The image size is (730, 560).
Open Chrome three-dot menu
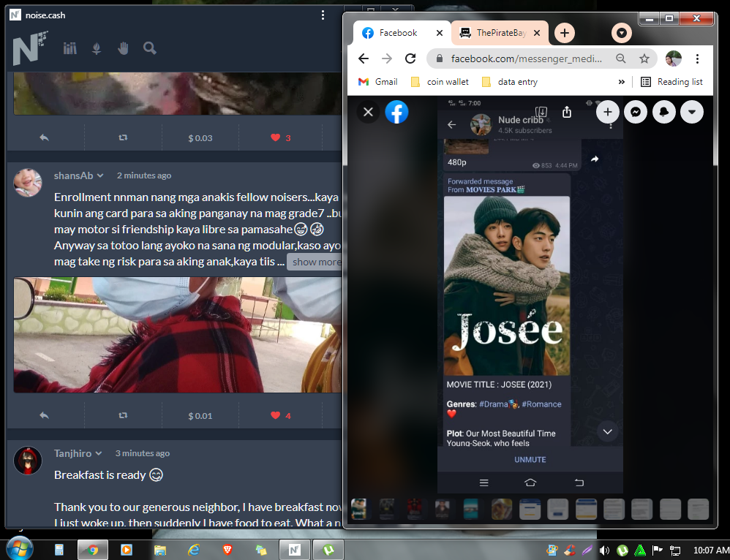(x=697, y=58)
